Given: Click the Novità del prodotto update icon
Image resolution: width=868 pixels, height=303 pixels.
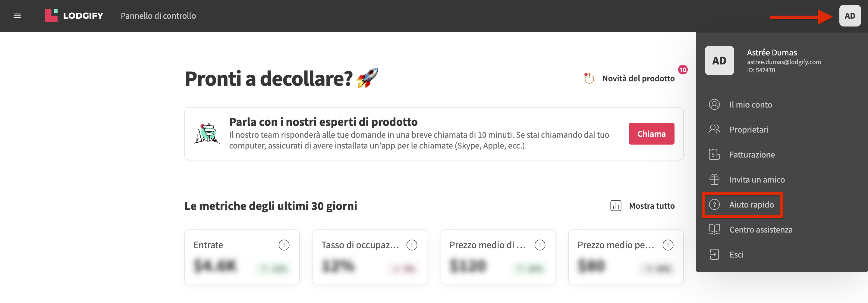Looking at the screenshot, I should click(589, 78).
